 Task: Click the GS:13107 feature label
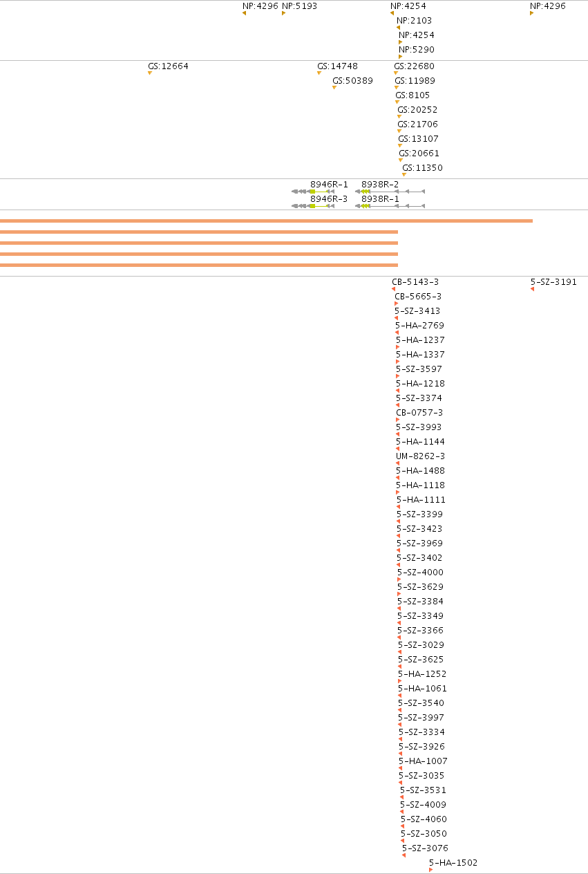[418, 139]
